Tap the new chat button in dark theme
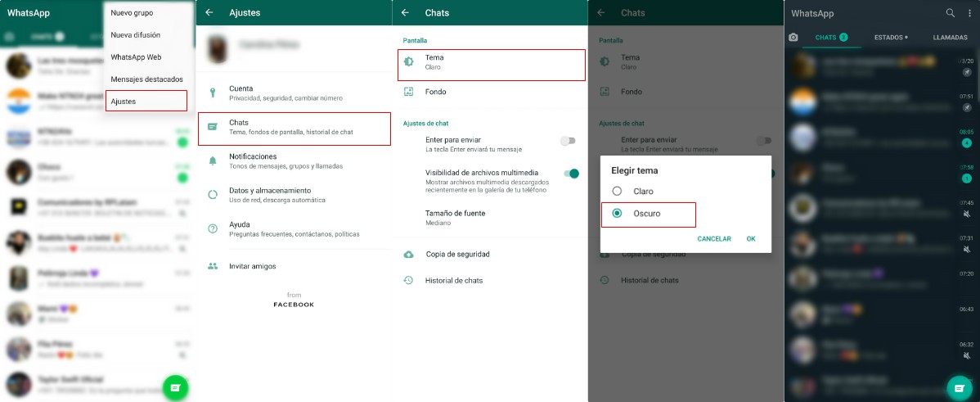Viewport: 980px width, 402px height. point(960,387)
